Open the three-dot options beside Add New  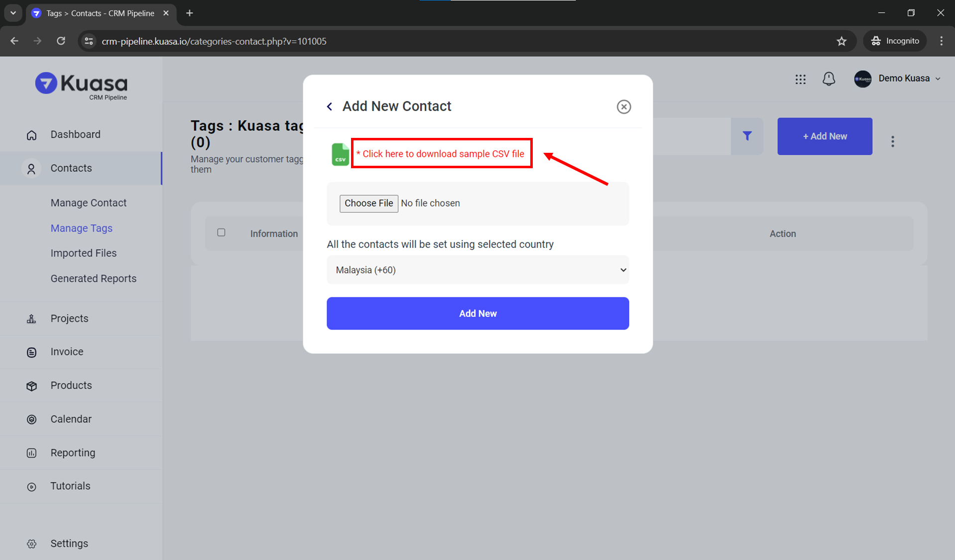tap(892, 141)
